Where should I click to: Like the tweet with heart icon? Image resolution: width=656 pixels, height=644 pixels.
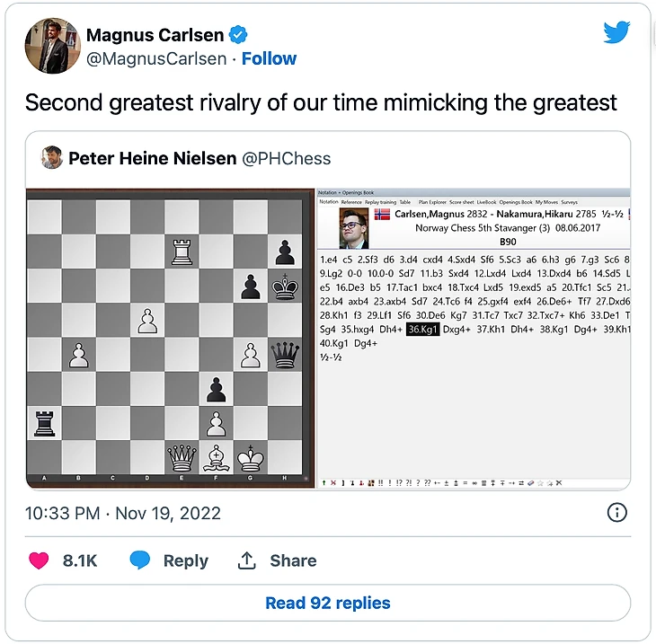click(39, 560)
